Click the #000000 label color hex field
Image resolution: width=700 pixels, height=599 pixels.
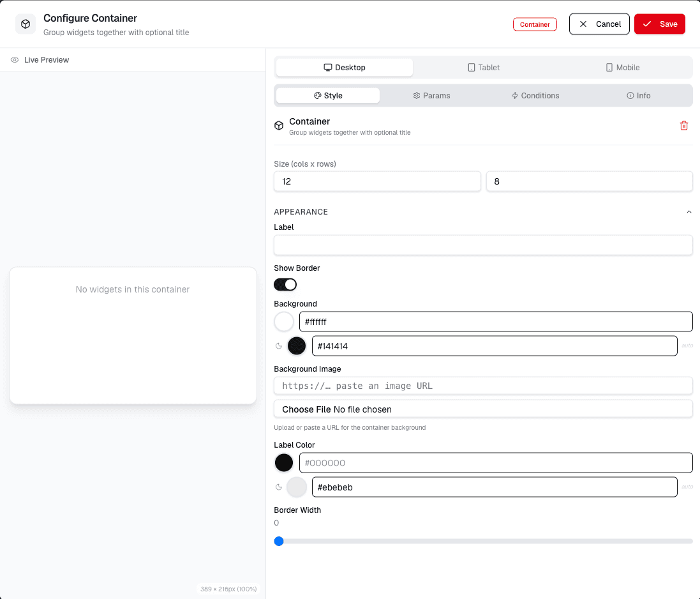496,463
